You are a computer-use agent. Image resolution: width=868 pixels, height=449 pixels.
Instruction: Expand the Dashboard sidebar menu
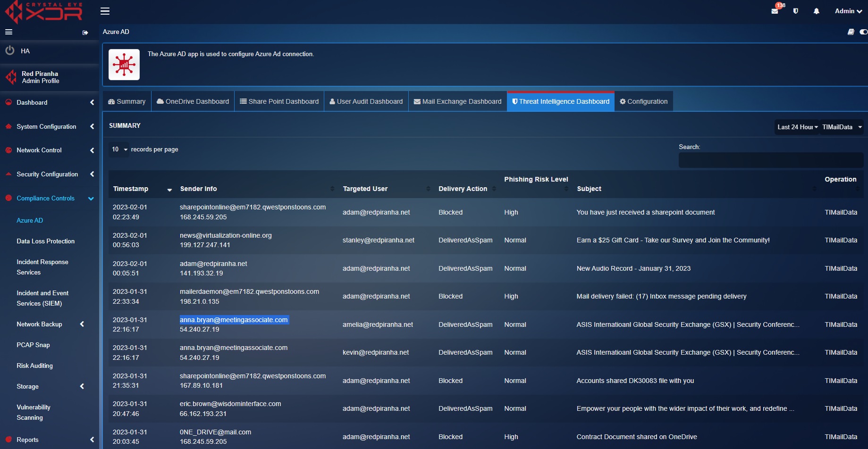coord(50,102)
